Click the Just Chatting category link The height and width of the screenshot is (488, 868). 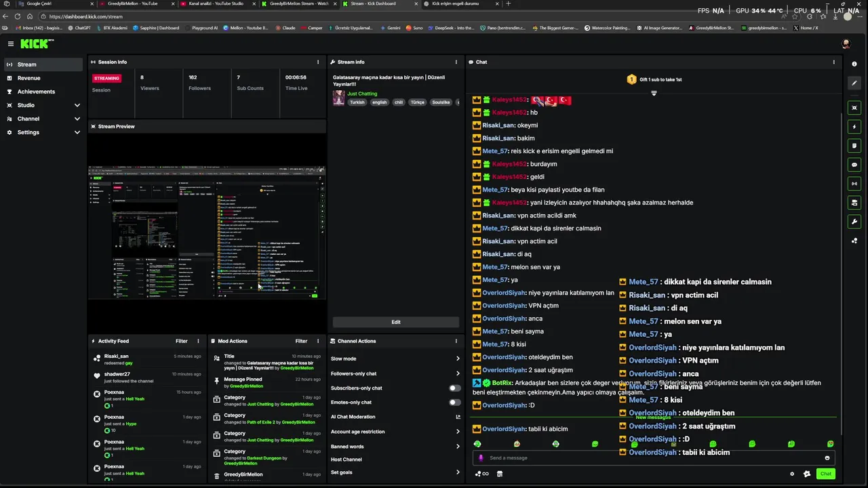pyautogui.click(x=362, y=94)
